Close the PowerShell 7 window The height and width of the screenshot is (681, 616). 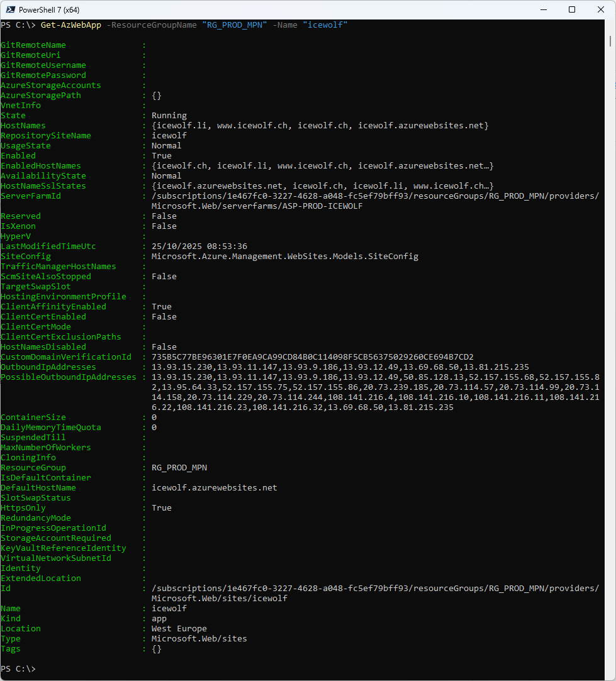coord(601,9)
